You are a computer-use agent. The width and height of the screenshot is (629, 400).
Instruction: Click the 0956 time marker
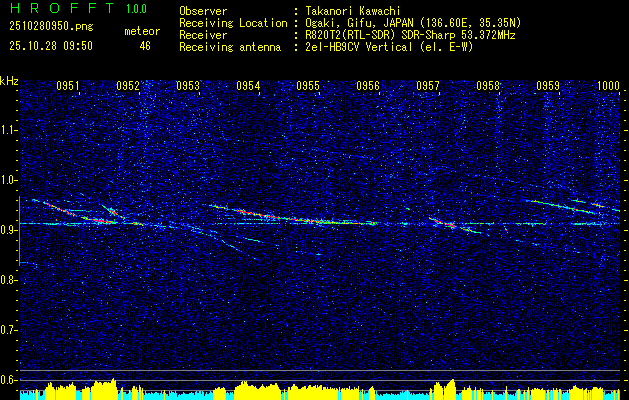(368, 85)
